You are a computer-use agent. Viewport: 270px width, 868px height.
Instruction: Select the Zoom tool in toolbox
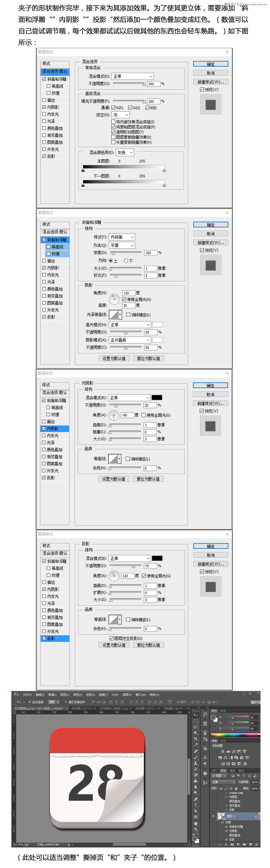196,829
